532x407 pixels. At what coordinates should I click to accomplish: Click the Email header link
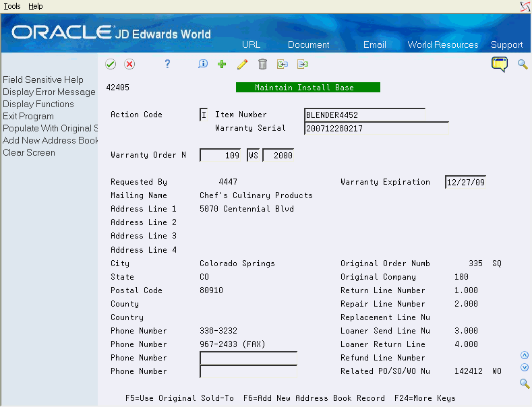(x=375, y=44)
